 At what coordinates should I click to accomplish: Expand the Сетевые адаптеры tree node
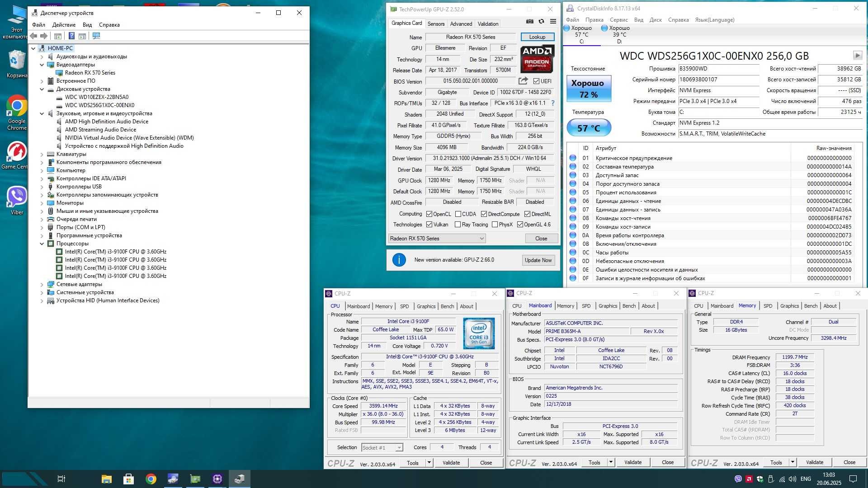click(42, 284)
